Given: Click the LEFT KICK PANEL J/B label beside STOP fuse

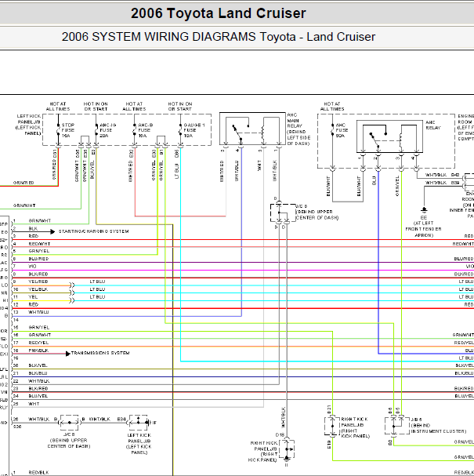Looking at the screenshot, I should [x=28, y=125].
